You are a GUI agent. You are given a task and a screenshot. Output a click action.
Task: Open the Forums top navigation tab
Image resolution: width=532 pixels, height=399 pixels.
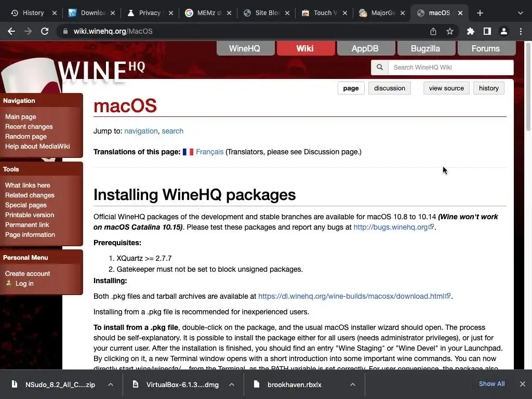[486, 48]
